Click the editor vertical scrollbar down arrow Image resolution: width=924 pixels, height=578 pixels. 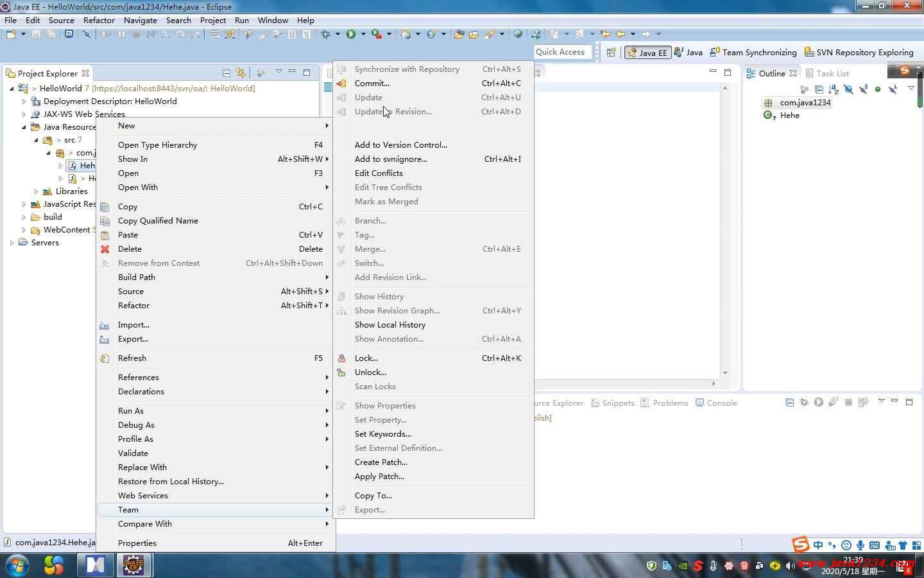pyautogui.click(x=725, y=372)
